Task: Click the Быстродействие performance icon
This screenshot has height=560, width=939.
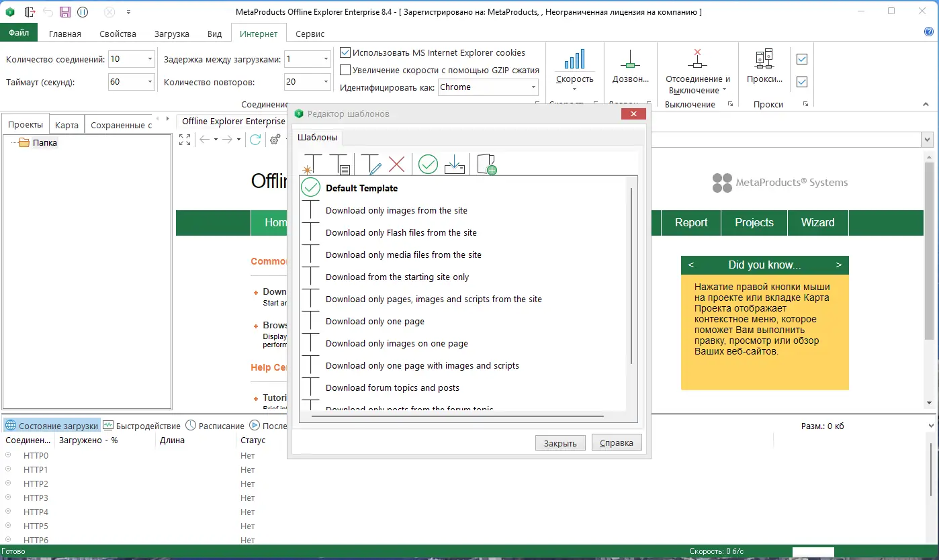Action: point(108,425)
